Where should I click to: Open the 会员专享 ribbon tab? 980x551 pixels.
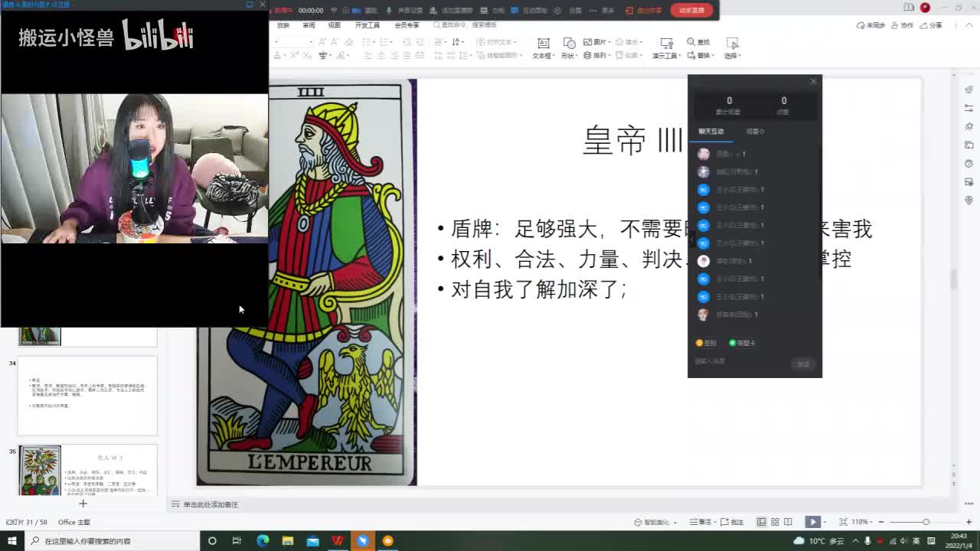tap(407, 25)
